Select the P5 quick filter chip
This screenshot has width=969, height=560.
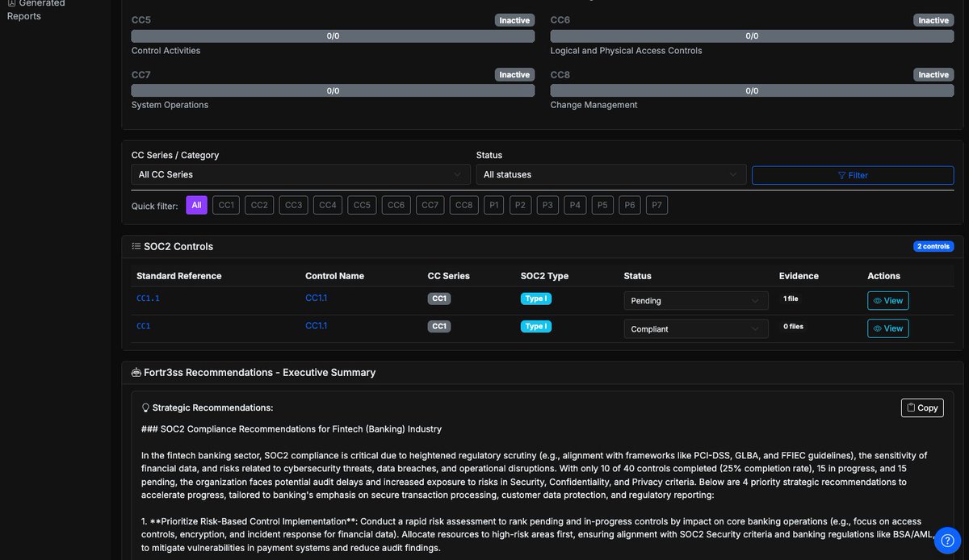point(602,205)
